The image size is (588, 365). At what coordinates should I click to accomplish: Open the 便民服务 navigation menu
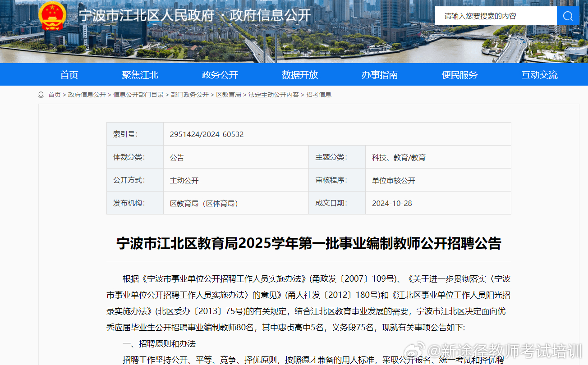[x=459, y=75]
